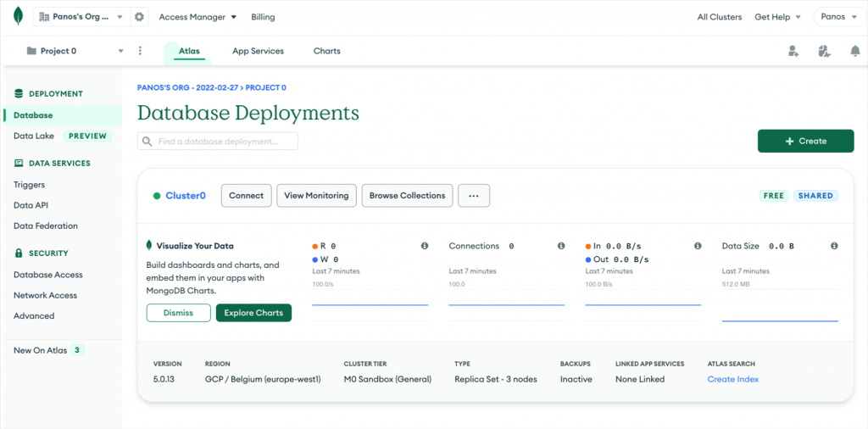Click Explore Charts button

(253, 313)
